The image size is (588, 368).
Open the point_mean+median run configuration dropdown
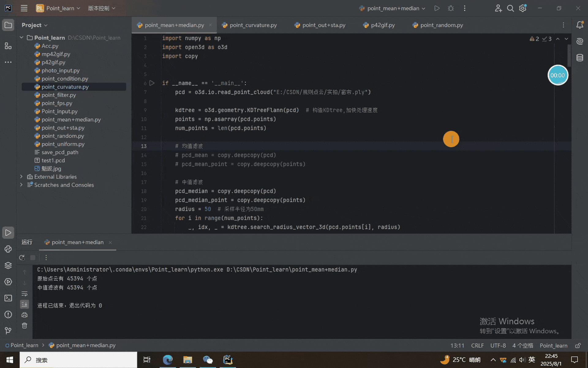392,8
